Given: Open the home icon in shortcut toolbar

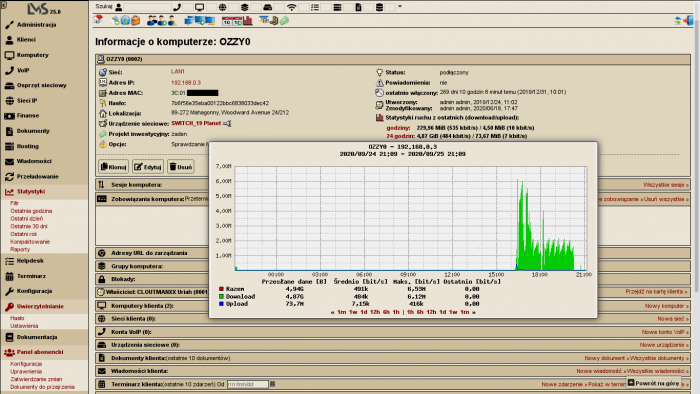Looking at the screenshot, I should (98, 20).
